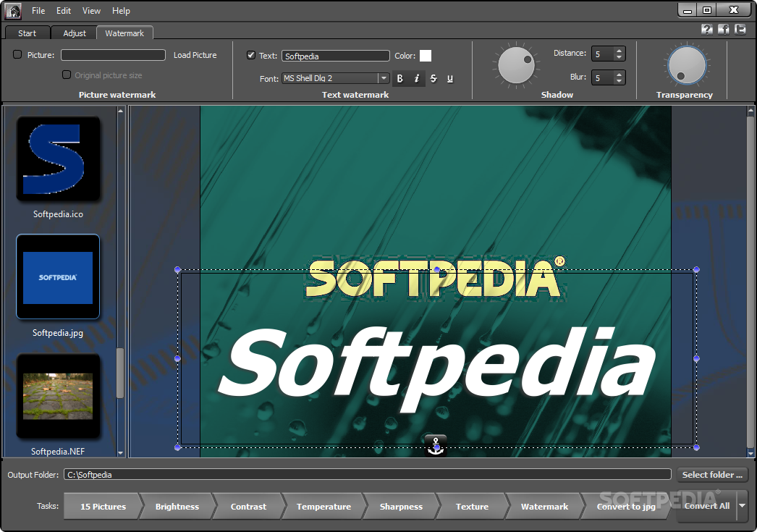Click the white Softpedia watermark text in preview
Screen dimensions: 757x532
click(437, 371)
